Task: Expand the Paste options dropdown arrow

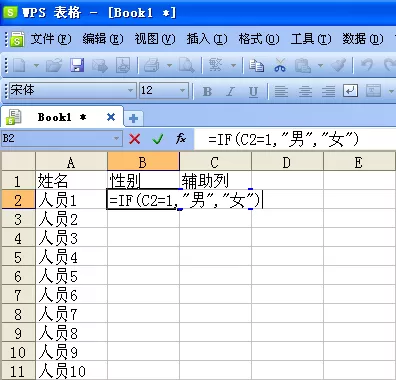Action: pos(320,65)
